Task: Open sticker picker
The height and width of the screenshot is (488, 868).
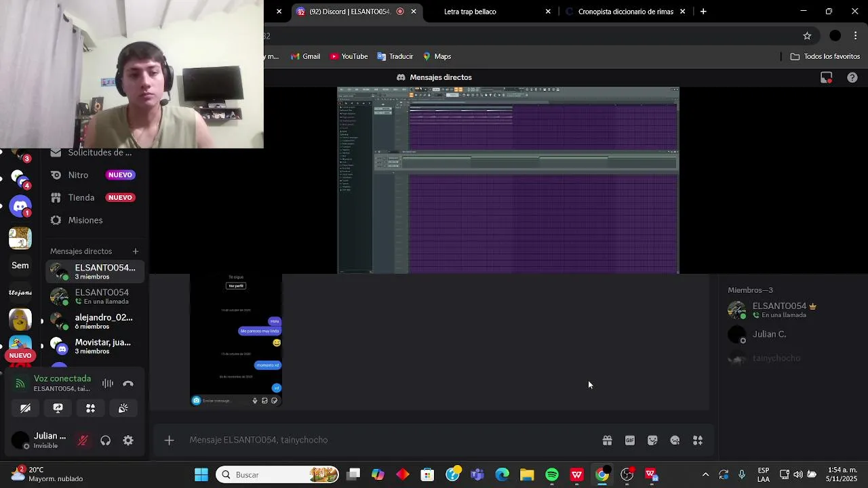Action: pos(652,441)
